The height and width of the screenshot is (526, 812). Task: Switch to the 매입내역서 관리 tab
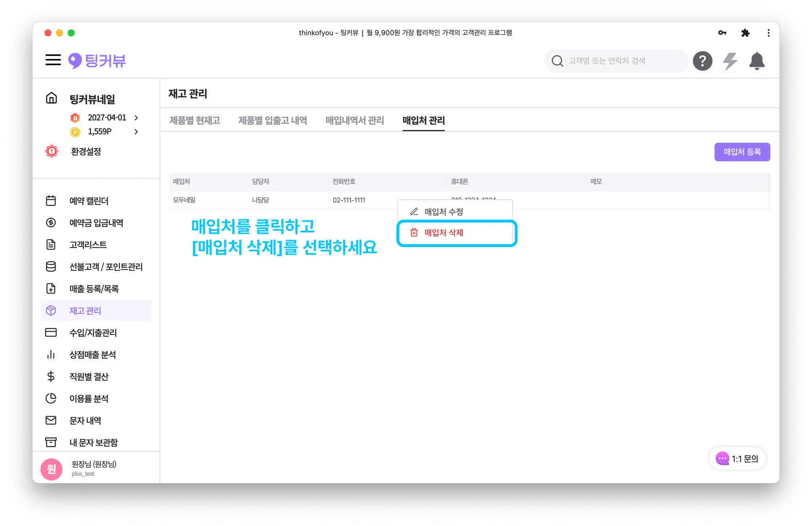tap(354, 120)
